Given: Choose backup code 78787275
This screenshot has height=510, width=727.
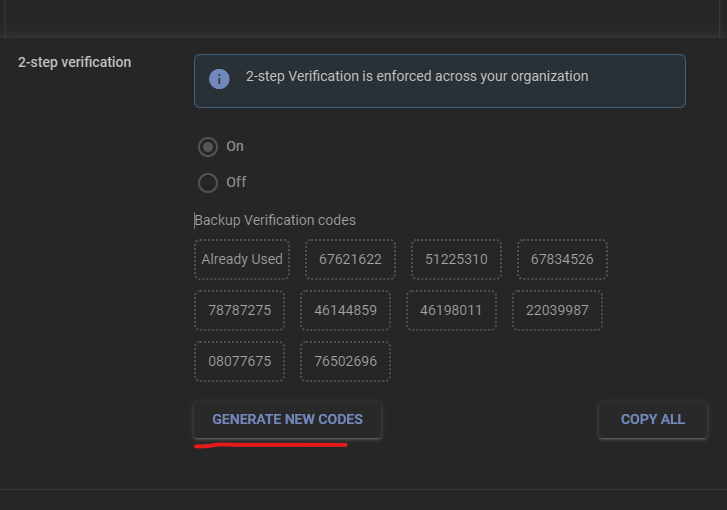Looking at the screenshot, I should coord(240,310).
